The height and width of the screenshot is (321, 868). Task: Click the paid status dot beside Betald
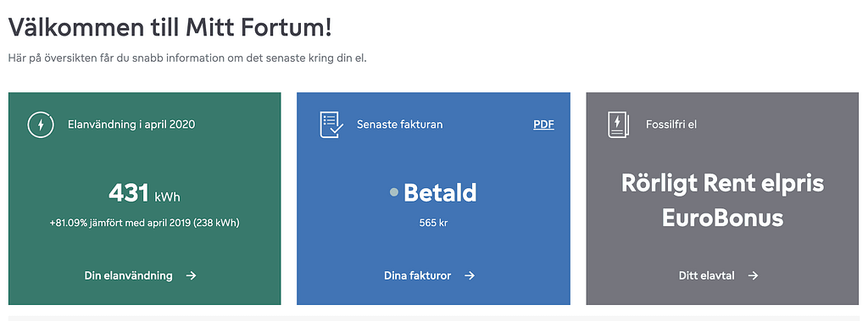[394, 192]
